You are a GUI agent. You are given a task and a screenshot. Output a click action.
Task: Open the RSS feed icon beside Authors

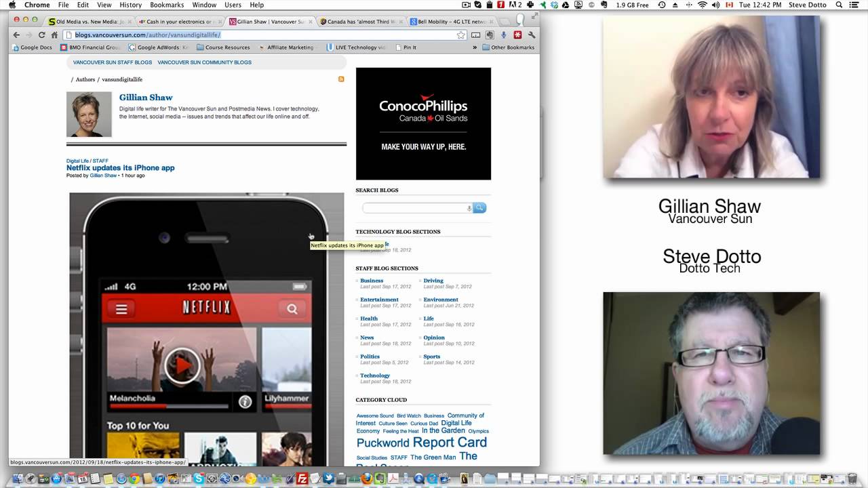click(x=341, y=79)
